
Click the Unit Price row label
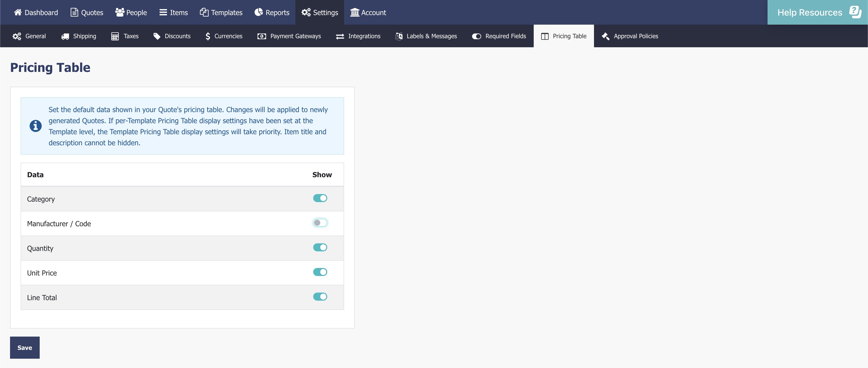pos(42,273)
